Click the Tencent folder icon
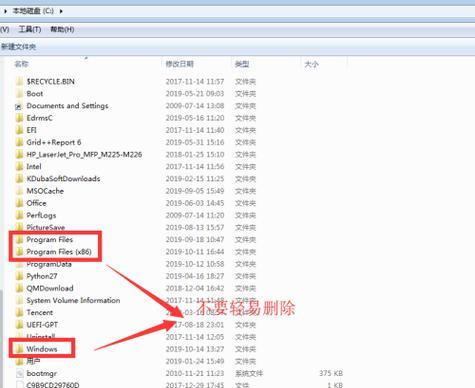Screen dimensions: 475x388 (x=20, y=313)
